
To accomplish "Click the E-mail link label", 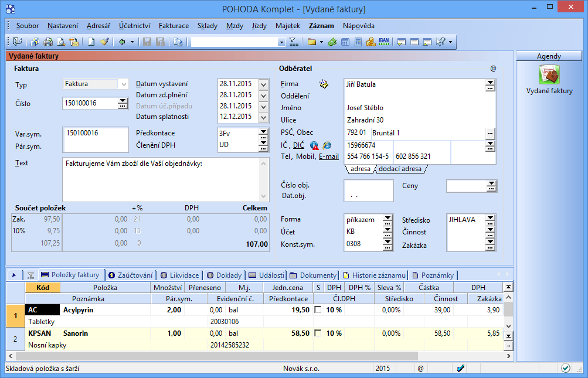I will 329,156.
